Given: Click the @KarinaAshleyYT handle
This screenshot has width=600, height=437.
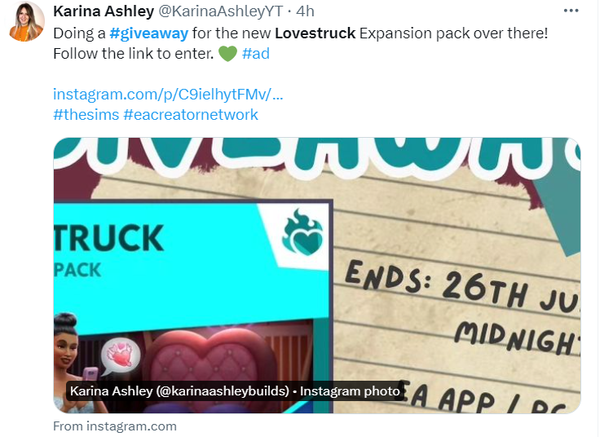Looking at the screenshot, I should tap(220, 11).
